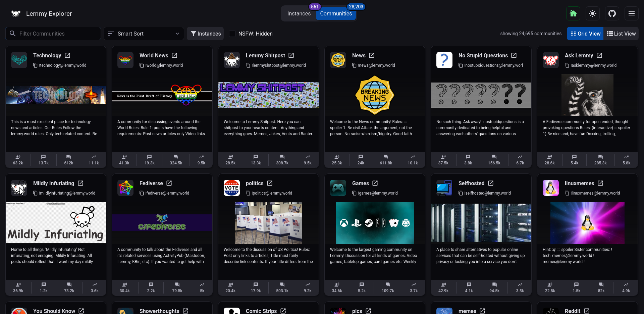Focus the Filter Communities search field
Viewport: 644px width, 314px height.
[53, 34]
